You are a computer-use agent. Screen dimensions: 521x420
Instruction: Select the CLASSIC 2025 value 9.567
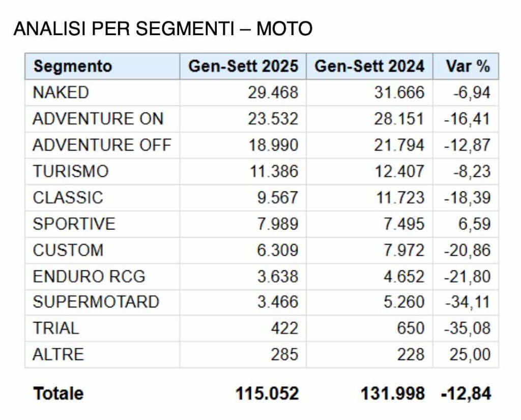point(277,198)
